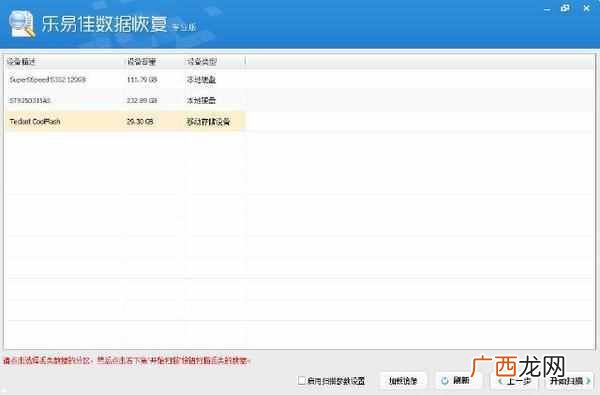Minimize the data recovery window
Viewport: 600px width, 395px height.
point(547,9)
